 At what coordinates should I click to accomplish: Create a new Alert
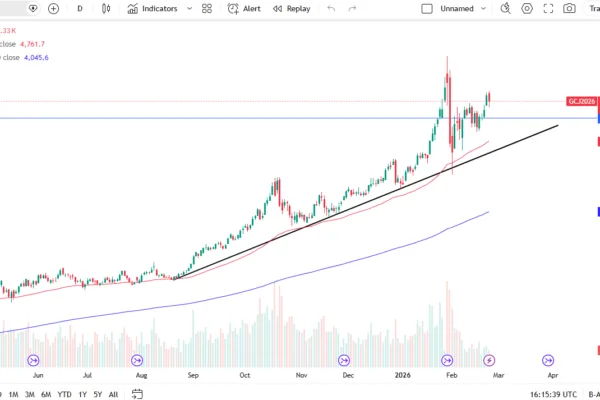click(244, 8)
